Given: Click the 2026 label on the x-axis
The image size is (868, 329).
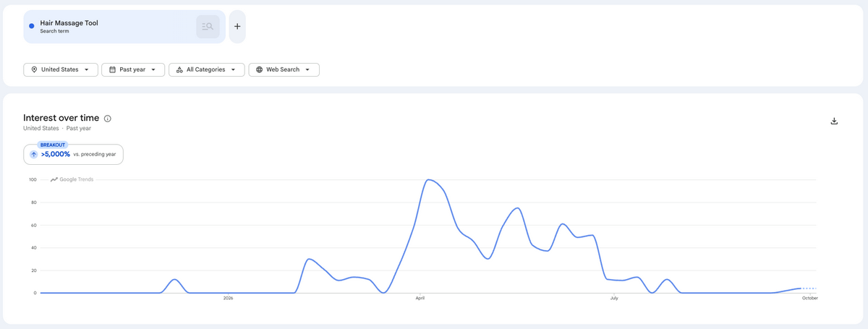Looking at the screenshot, I should click(x=229, y=298).
